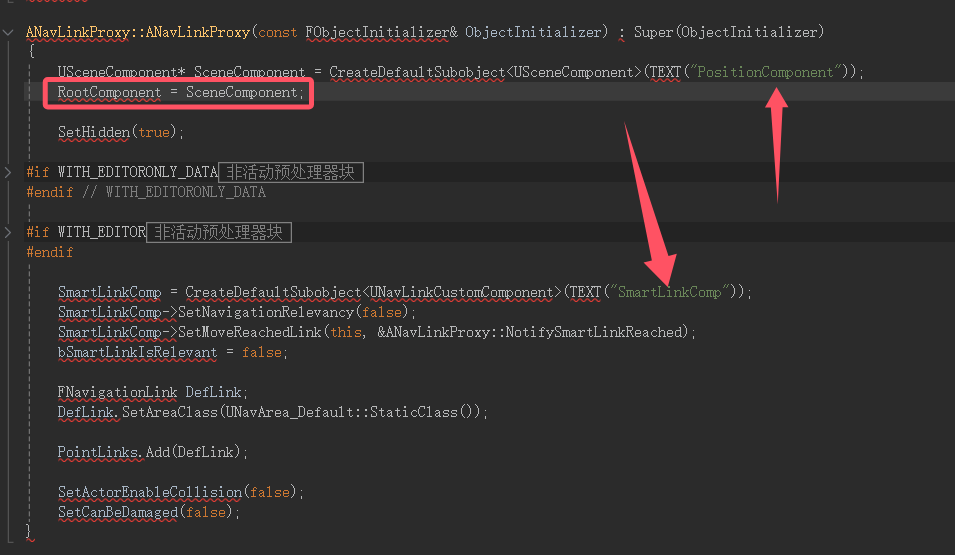Image resolution: width=955 pixels, height=555 pixels.
Task: Place cursor on "SmartLinkComp" string literal
Action: [x=669, y=292]
